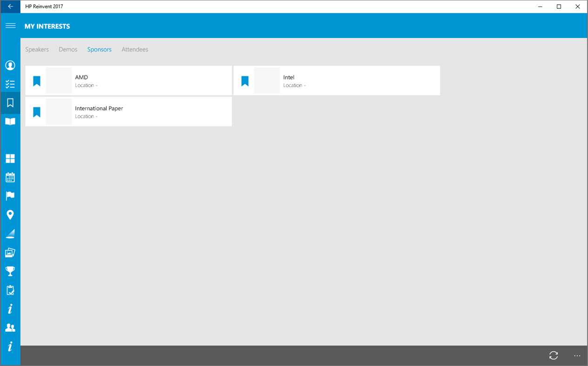Expand the hamburger navigation menu

pyautogui.click(x=10, y=26)
